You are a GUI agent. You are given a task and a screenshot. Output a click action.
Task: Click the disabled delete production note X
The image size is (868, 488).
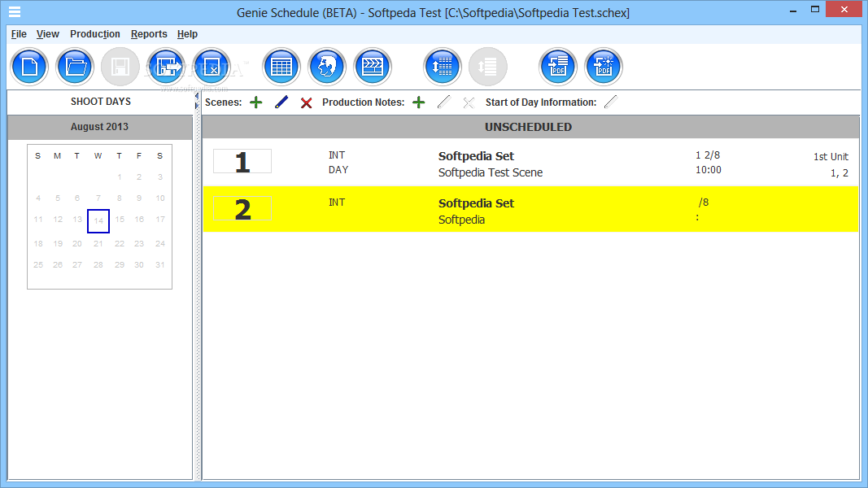469,103
